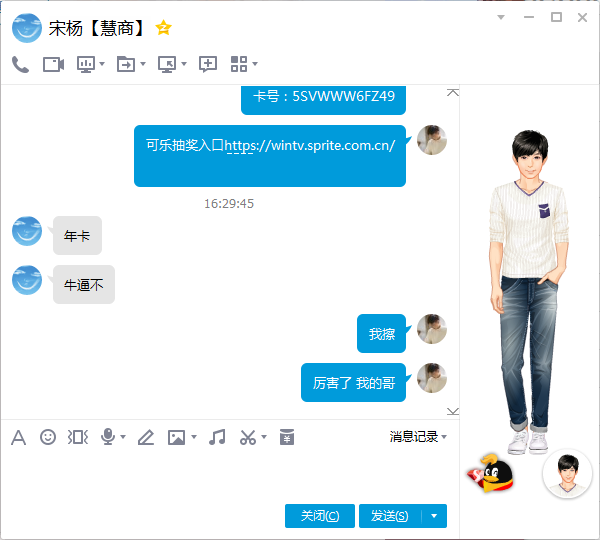Click the 关闭(C) button
This screenshot has width=600, height=540.
[x=320, y=516]
